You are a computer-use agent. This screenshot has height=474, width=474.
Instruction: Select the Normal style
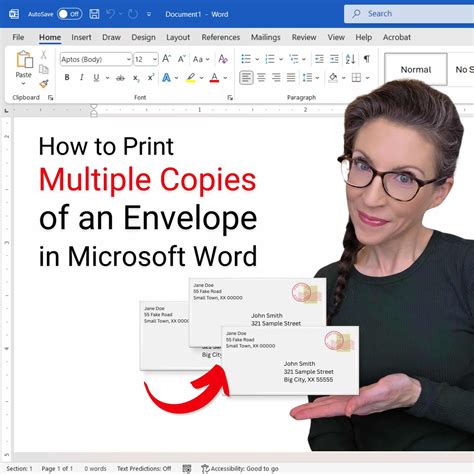click(416, 69)
